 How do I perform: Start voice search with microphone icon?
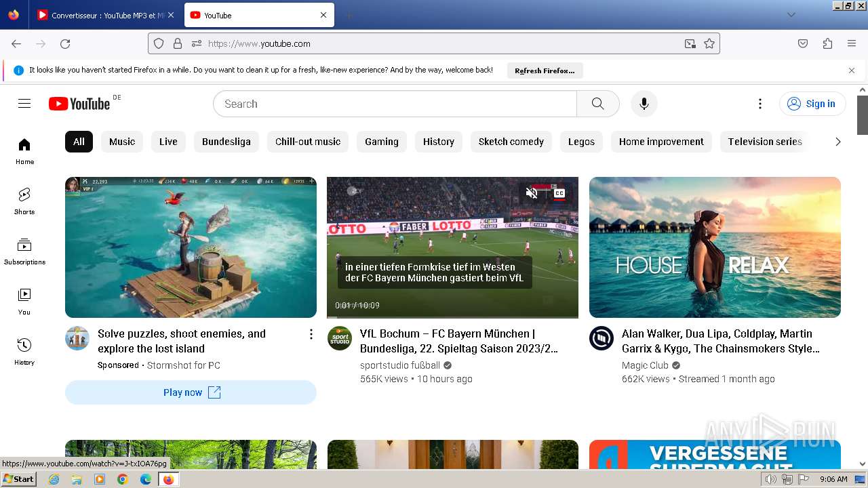(x=644, y=104)
